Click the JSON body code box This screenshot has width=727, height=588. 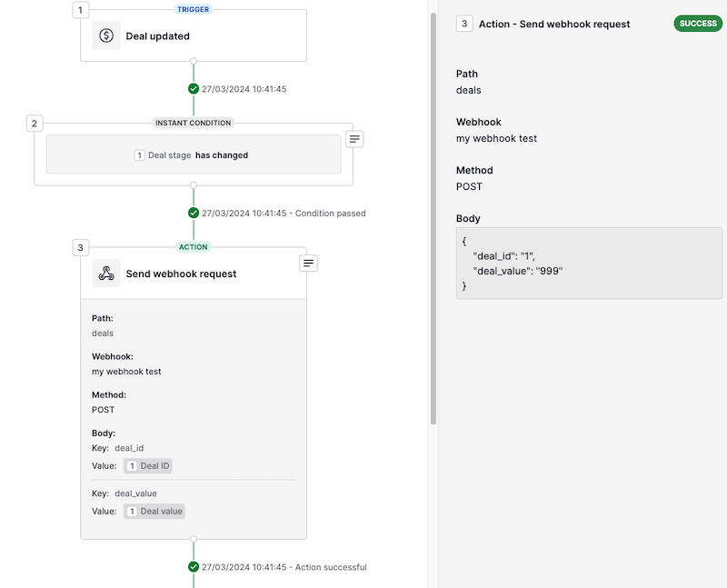coord(589,263)
